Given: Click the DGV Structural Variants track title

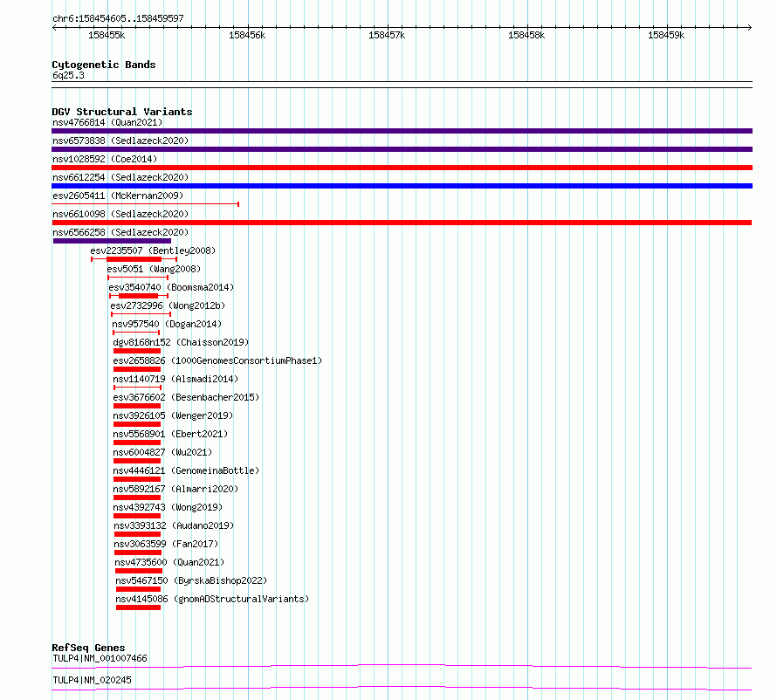Looking at the screenshot, I should 122,112.
